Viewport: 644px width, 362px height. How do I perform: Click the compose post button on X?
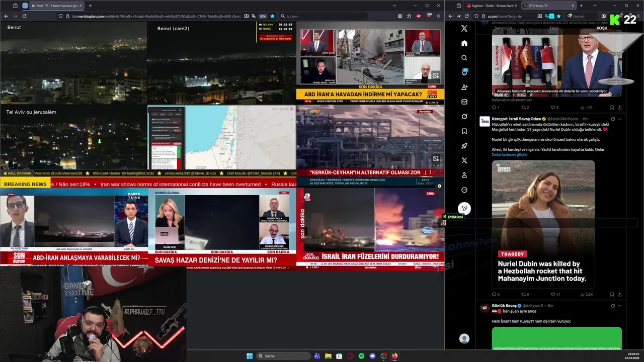pos(464,208)
